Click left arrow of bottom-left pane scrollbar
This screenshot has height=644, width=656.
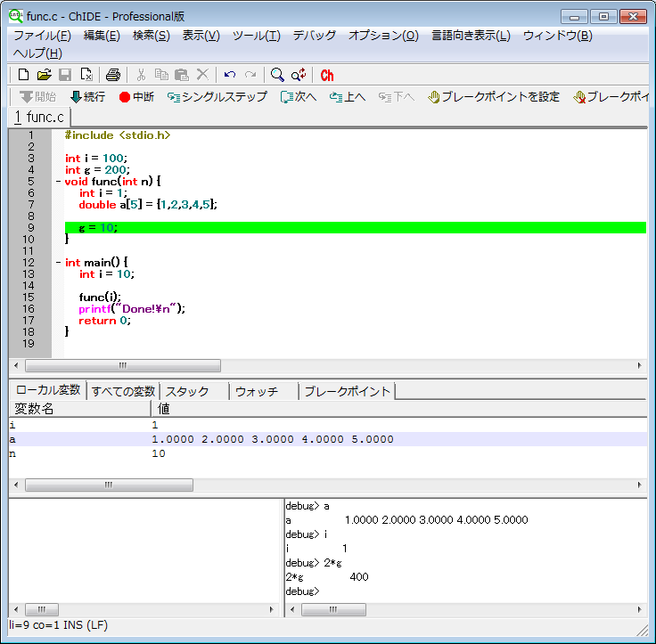click(16, 610)
